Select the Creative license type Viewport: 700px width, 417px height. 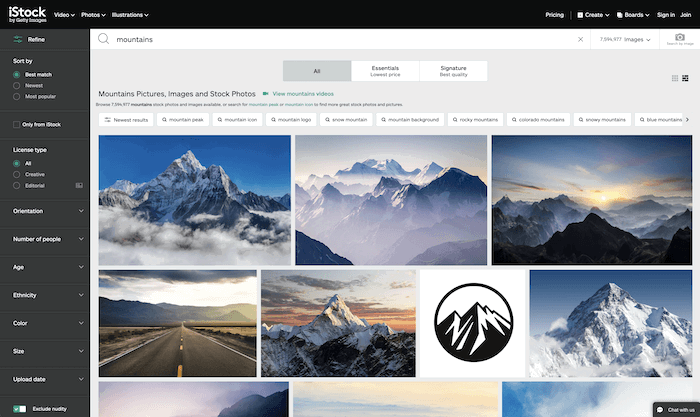point(17,175)
